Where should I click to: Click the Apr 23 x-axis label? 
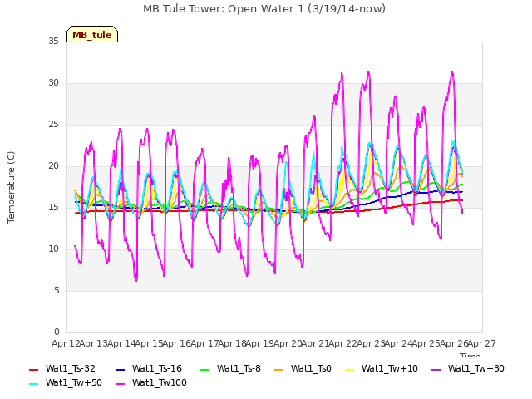pyautogui.click(x=371, y=344)
